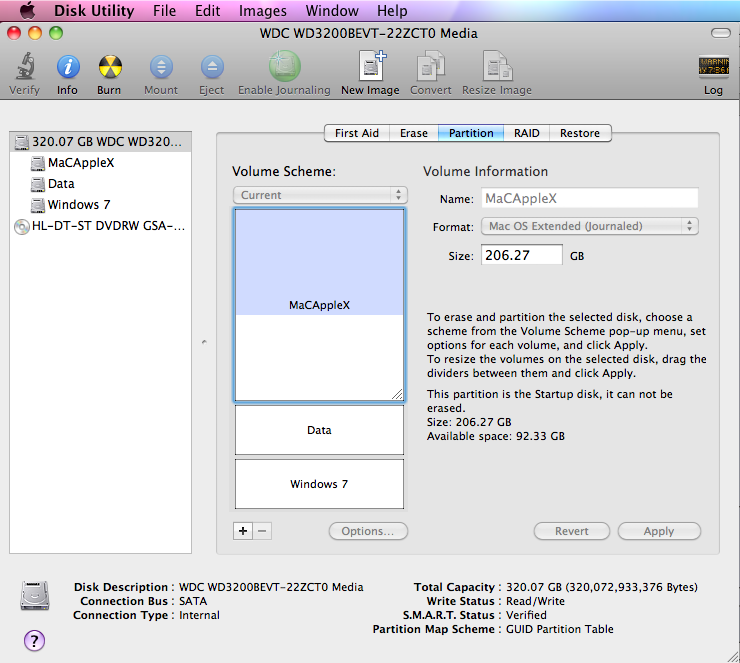Switch to the Partition tab
740x663 pixels.
pos(471,133)
